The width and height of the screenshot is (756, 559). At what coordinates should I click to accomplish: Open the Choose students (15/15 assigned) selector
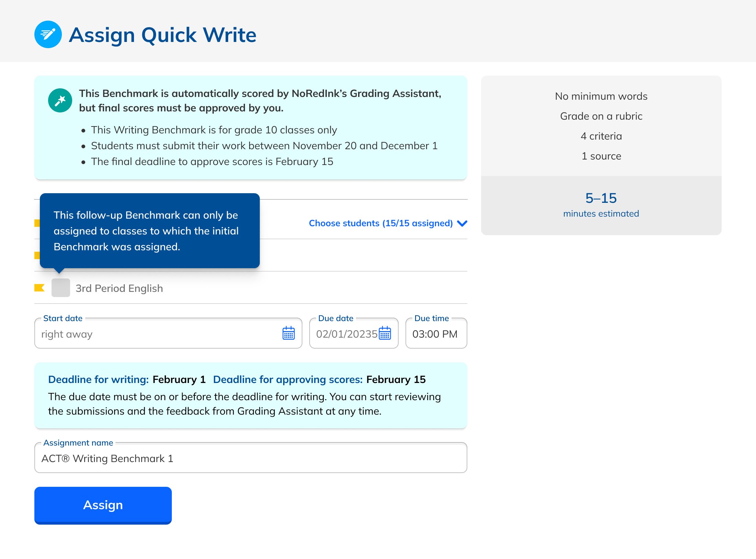pos(380,223)
